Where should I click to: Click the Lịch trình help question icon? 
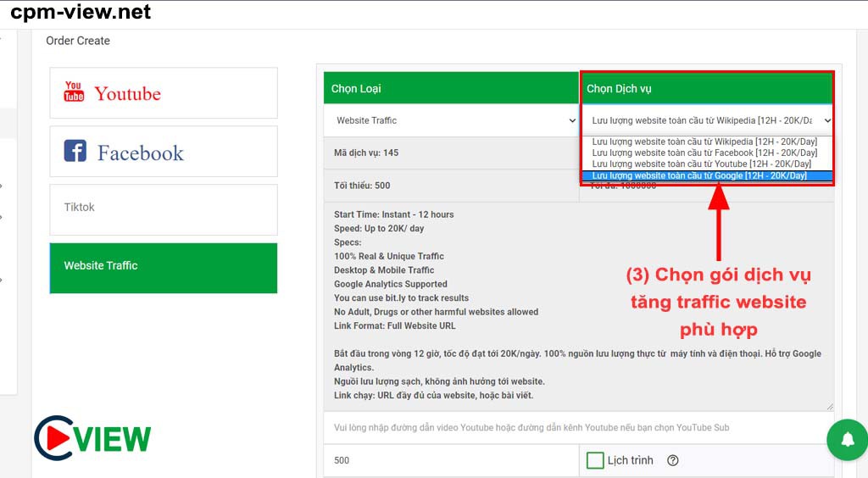672,460
